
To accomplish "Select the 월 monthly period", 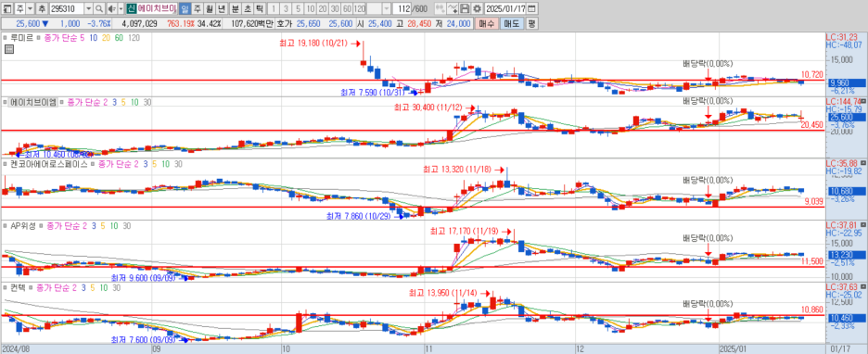I will [210, 9].
